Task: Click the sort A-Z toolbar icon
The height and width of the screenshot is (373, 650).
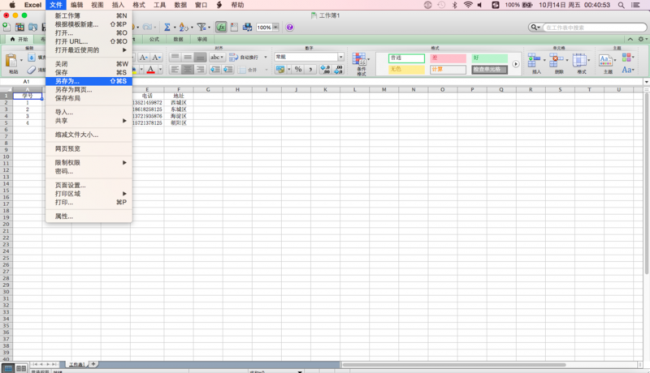Action: point(184,27)
